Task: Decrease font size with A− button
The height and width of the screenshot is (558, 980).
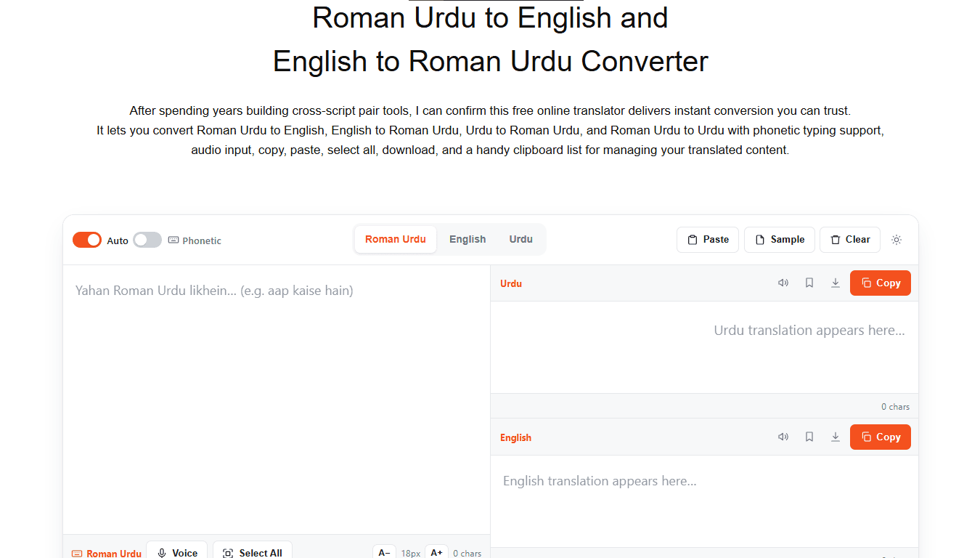Action: pyautogui.click(x=385, y=553)
